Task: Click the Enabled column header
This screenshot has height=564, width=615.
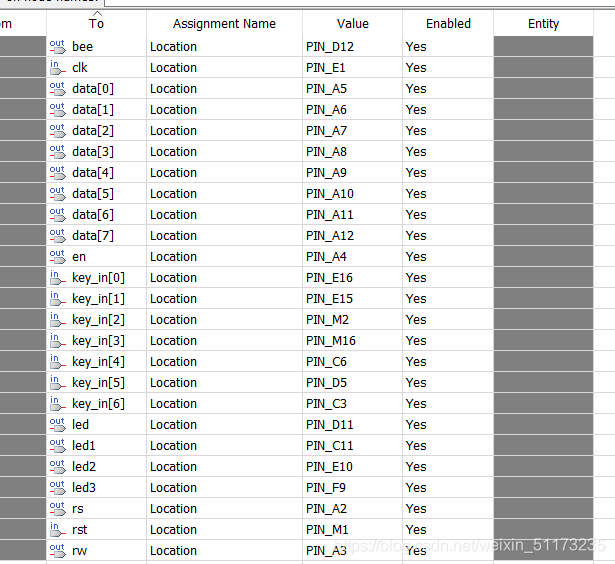Action: [x=448, y=24]
